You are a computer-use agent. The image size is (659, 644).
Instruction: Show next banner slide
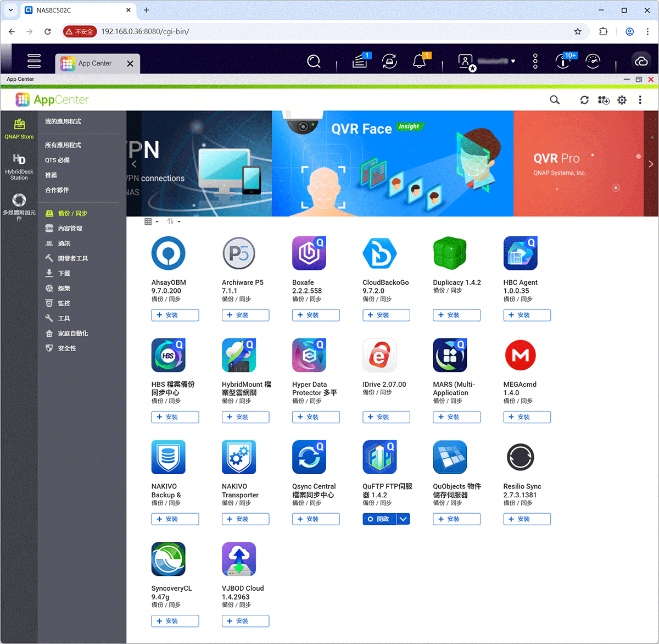[651, 164]
